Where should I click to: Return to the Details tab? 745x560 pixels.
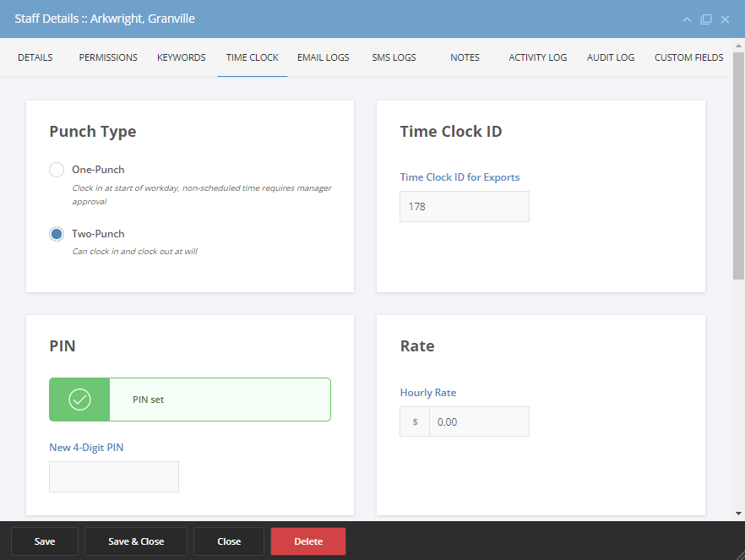click(x=35, y=57)
